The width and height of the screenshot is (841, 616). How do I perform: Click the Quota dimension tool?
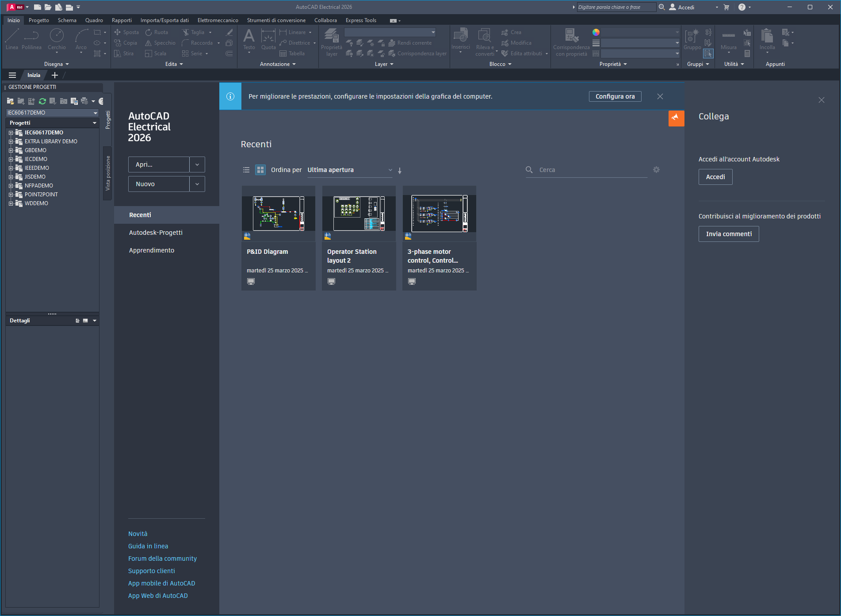(x=268, y=39)
